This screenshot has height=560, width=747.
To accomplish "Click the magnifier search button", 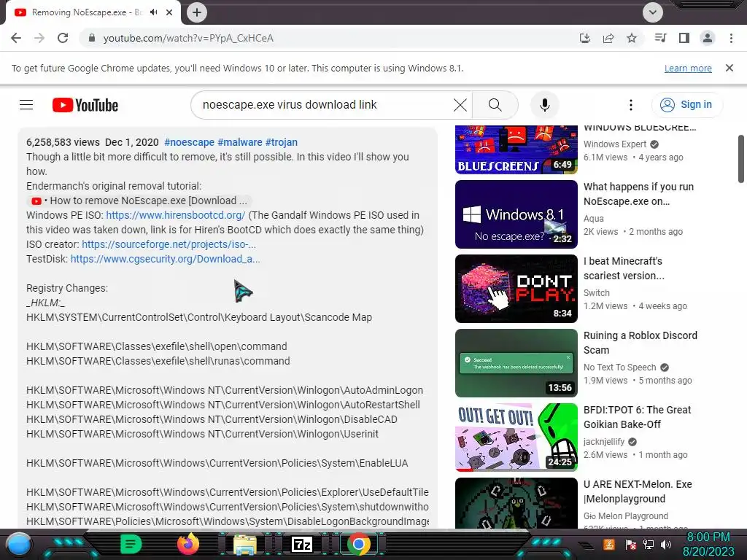I will tap(495, 105).
